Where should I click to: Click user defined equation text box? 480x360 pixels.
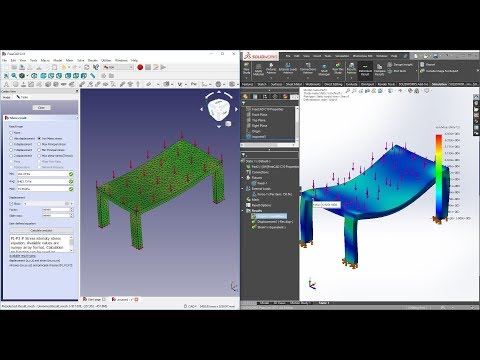click(40, 244)
